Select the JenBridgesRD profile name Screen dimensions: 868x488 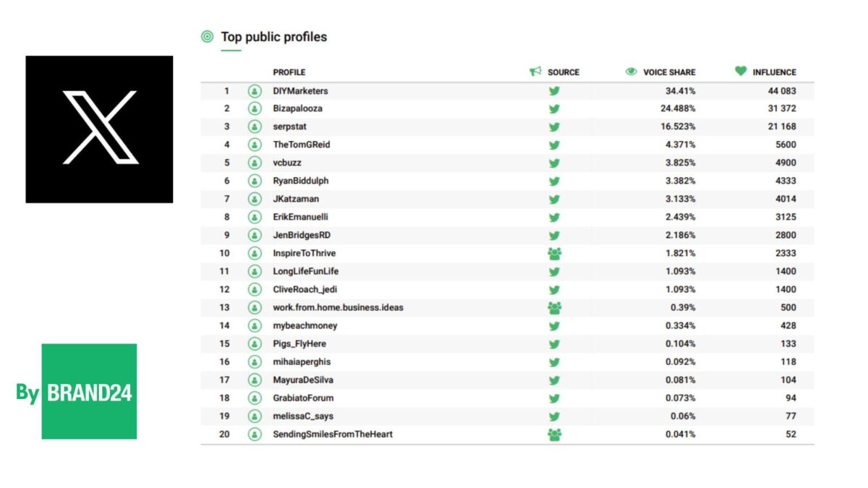point(302,235)
